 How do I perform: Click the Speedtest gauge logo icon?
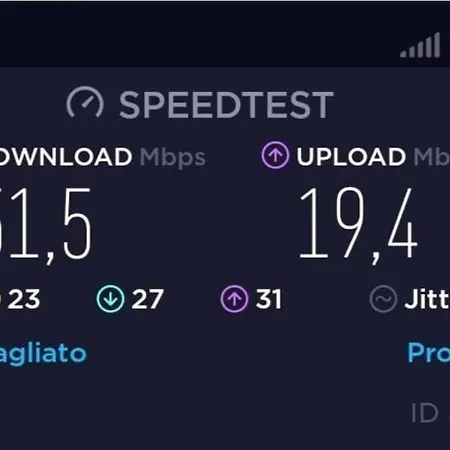point(85,102)
